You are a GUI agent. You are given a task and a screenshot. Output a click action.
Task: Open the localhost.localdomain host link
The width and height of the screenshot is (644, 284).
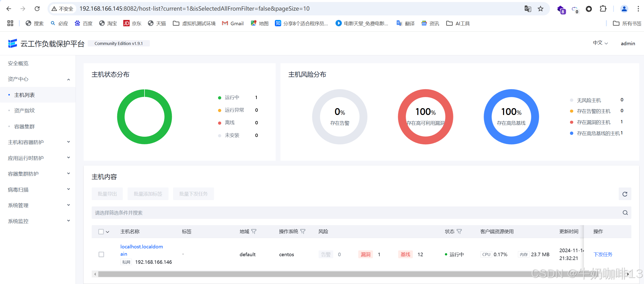pos(141,247)
